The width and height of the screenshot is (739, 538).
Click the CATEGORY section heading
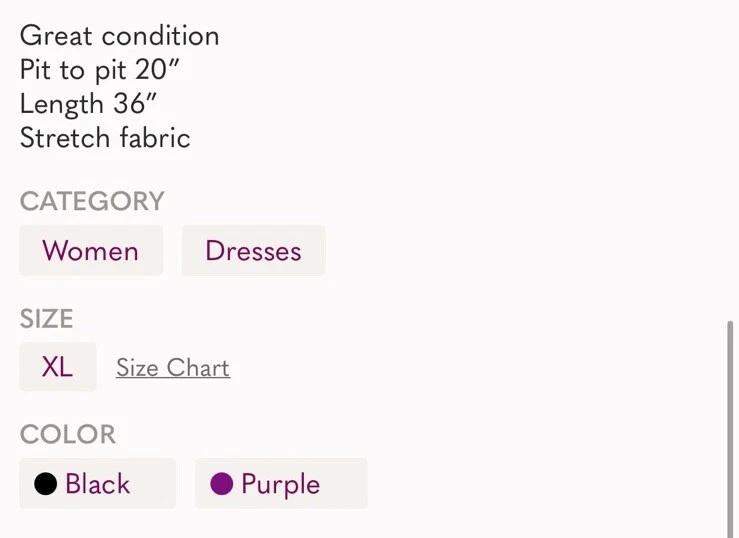pos(92,201)
